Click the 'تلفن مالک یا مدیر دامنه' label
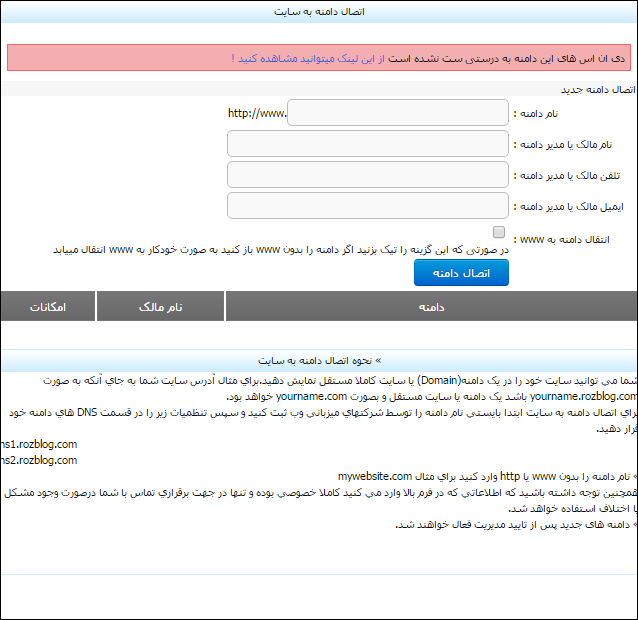Image resolution: width=638 pixels, height=620 pixels. [567, 176]
